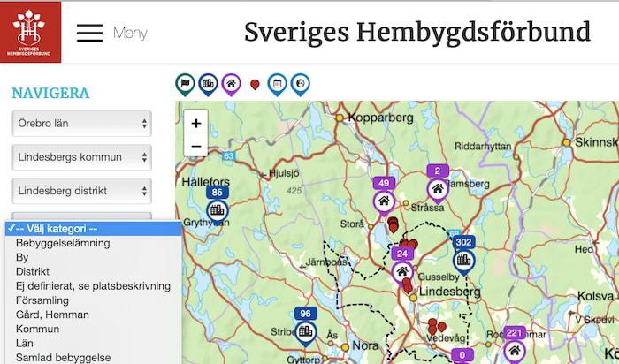This screenshot has width=619, height=364.
Task: Click the Riddarhyttan label on map
Action: tap(483, 147)
